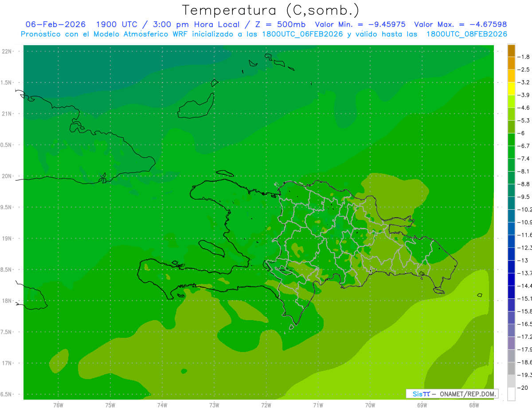Click the "69W" longitude label
This screenshot has height=411, width=532.
click(x=422, y=405)
